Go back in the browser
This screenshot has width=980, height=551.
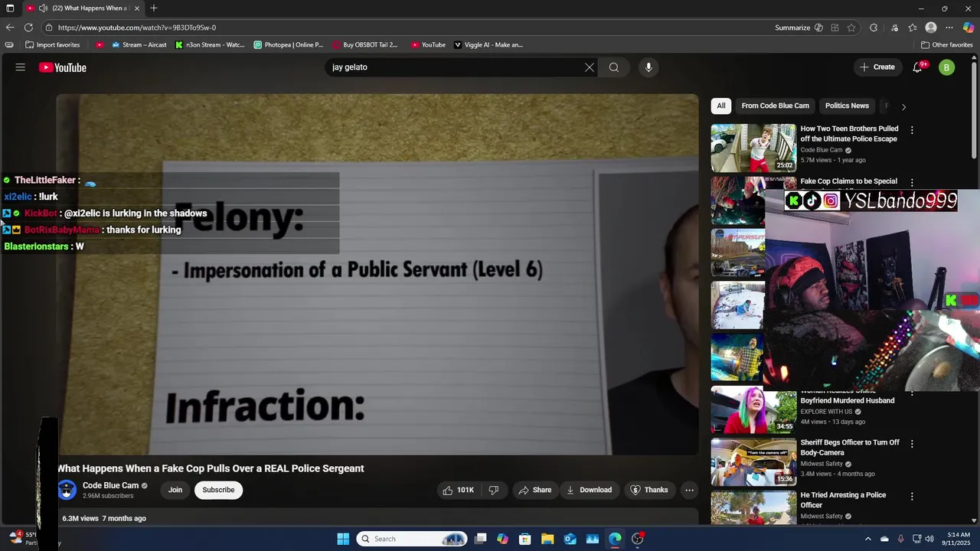(10, 28)
